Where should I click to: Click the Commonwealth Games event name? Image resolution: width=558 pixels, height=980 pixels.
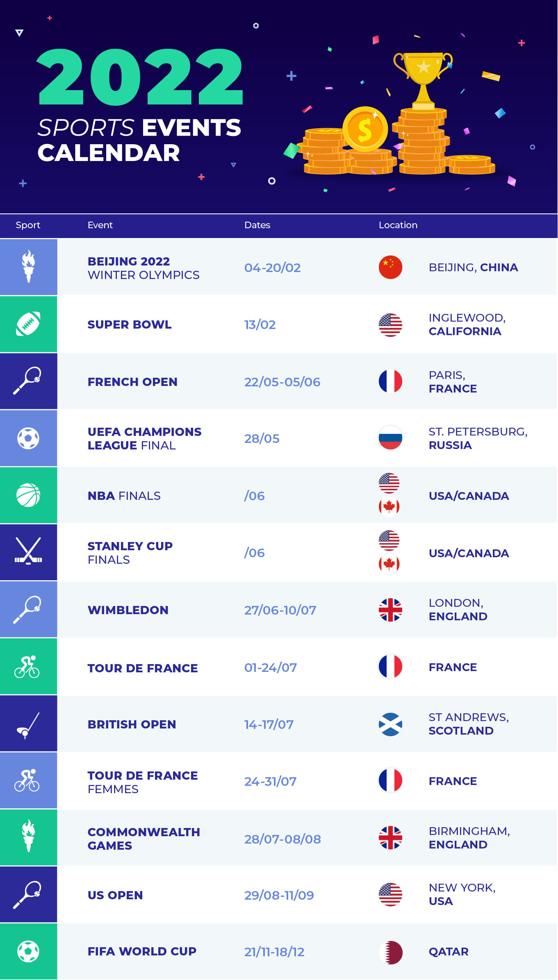point(143,839)
